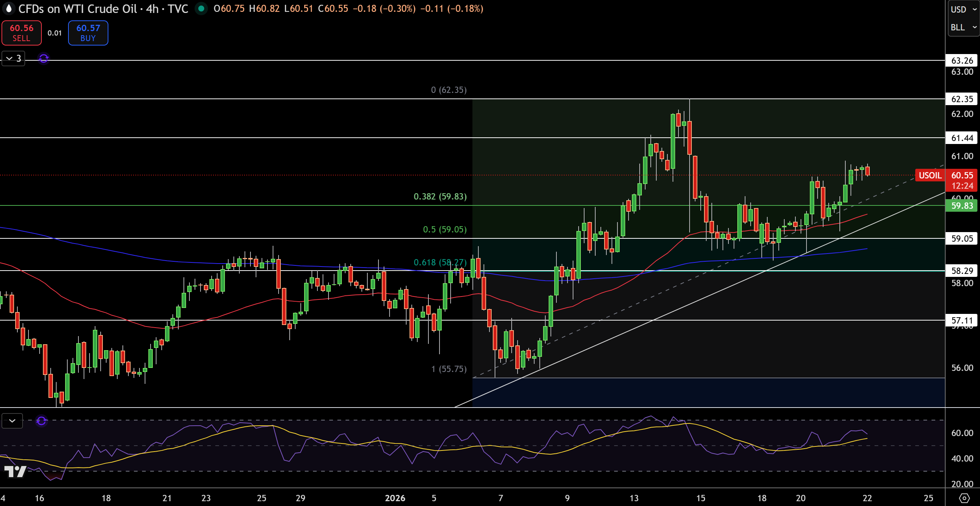Click the 61.44 price level label
980x506 pixels.
(962, 138)
